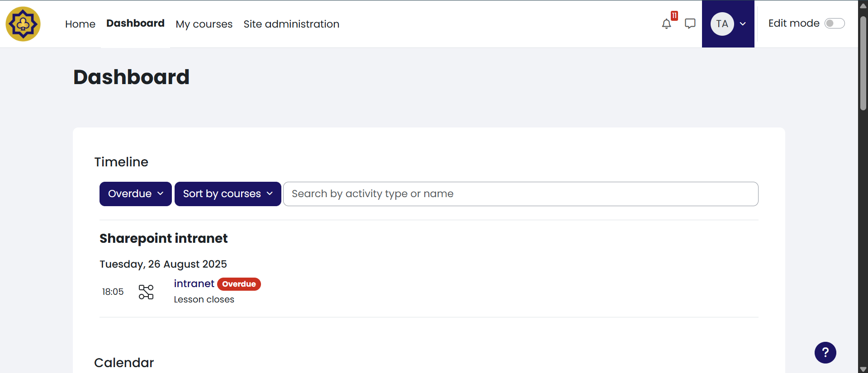Click the search by activity field
The width and height of the screenshot is (868, 373).
(x=520, y=194)
